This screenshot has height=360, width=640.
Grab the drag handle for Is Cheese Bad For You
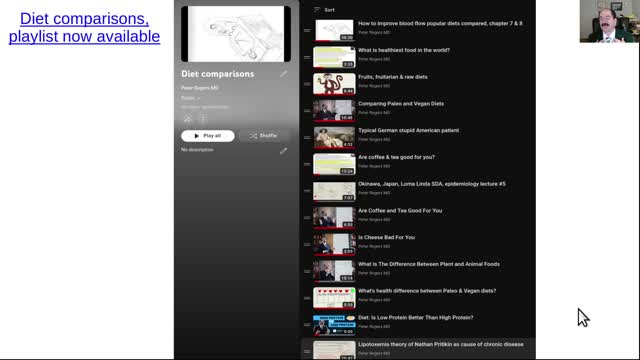307,244
